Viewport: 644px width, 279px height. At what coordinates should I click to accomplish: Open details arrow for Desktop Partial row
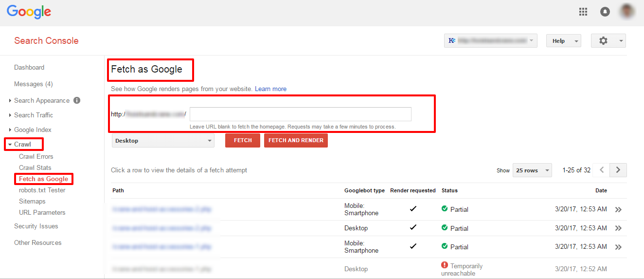click(x=618, y=228)
